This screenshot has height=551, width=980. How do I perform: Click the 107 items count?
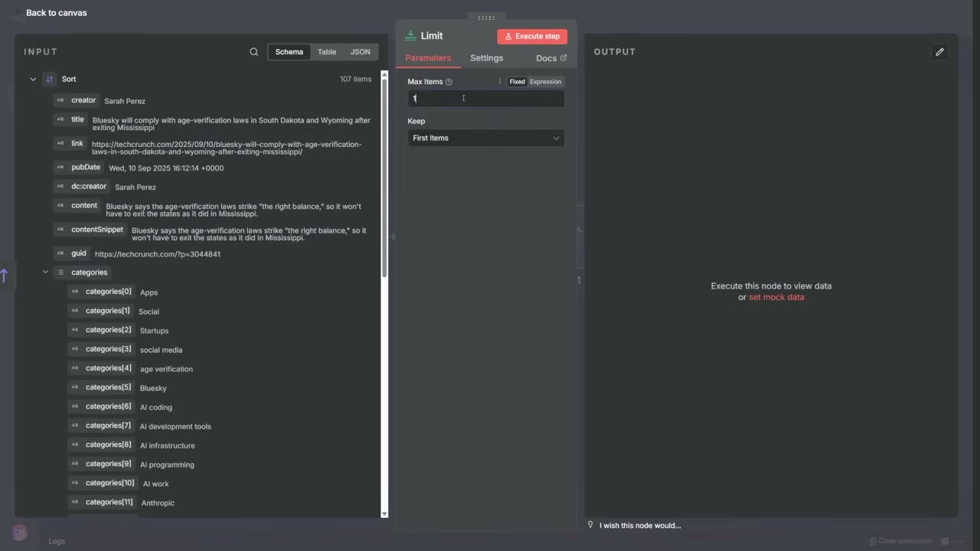(355, 79)
